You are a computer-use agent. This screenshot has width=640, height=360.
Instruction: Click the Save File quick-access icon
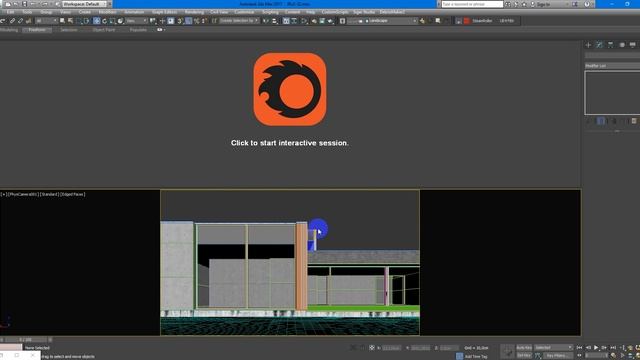click(24, 4)
